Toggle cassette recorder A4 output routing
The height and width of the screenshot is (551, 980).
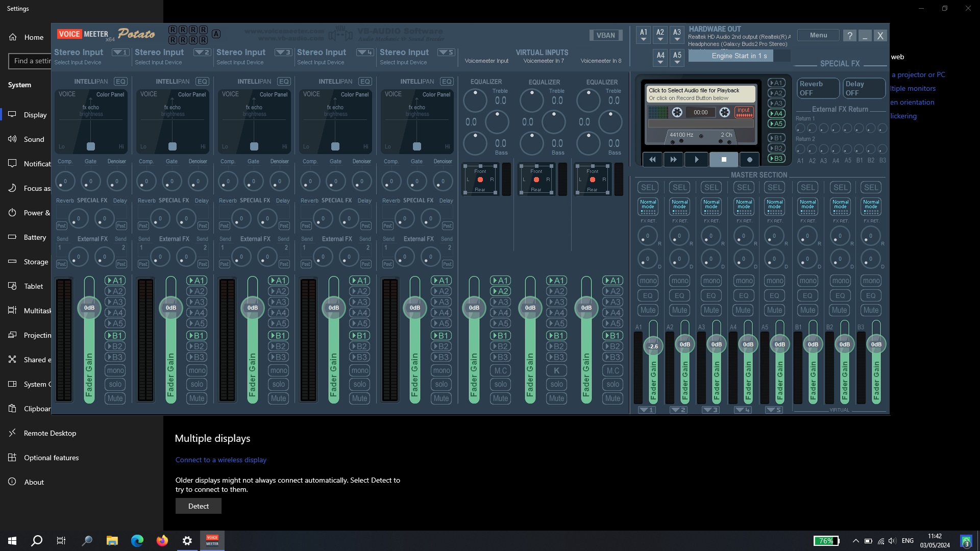pyautogui.click(x=776, y=114)
